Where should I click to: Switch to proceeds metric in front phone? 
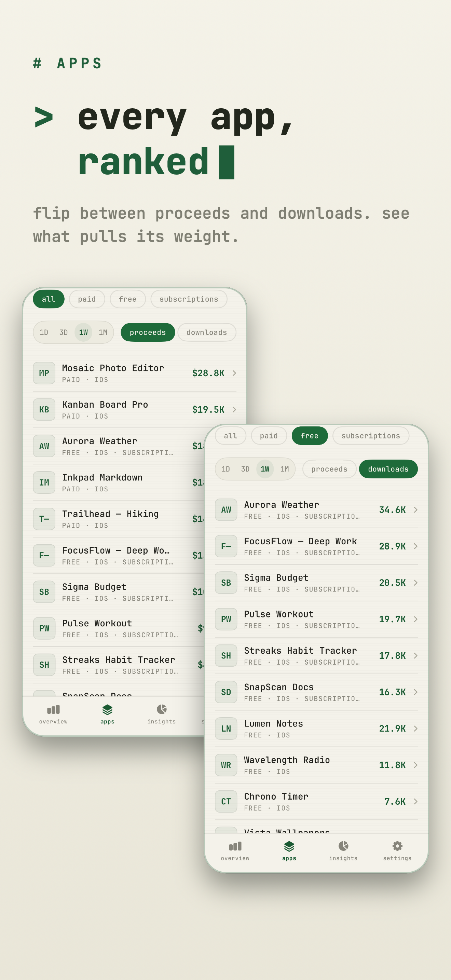[329, 469]
